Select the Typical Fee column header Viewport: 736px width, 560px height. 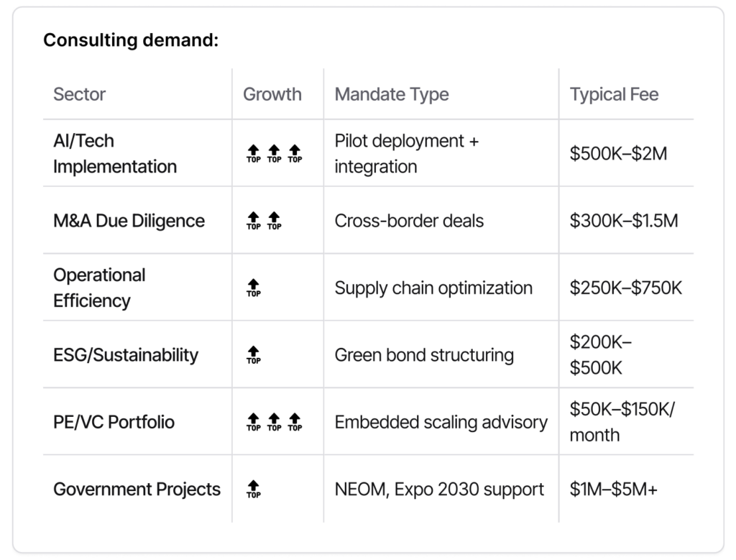point(614,94)
